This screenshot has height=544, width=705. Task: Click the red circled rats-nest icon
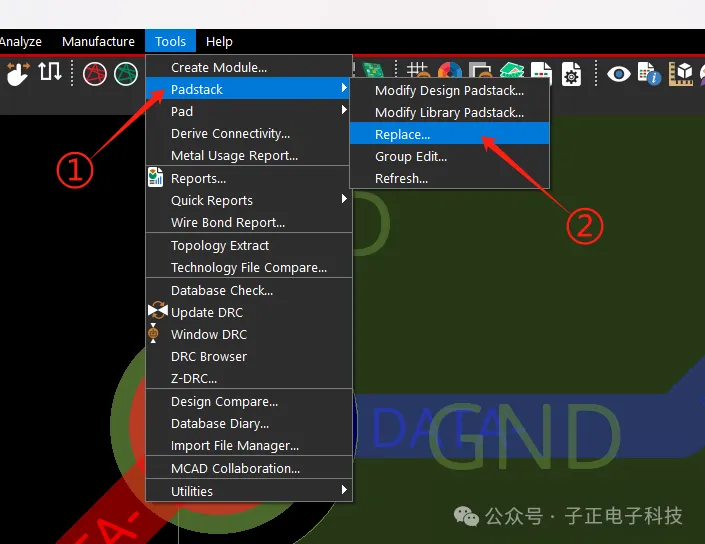[x=95, y=74]
